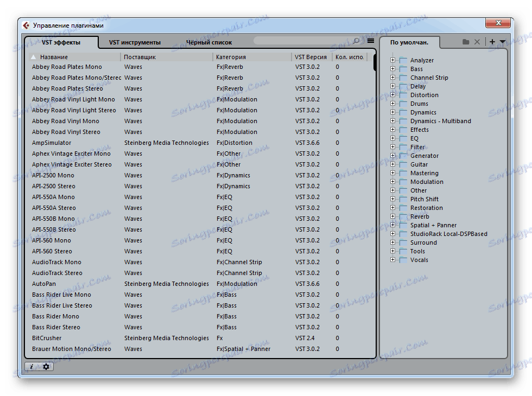Click the Dynamics folder icon
Viewport: 532px width, 396px height.
[403, 112]
